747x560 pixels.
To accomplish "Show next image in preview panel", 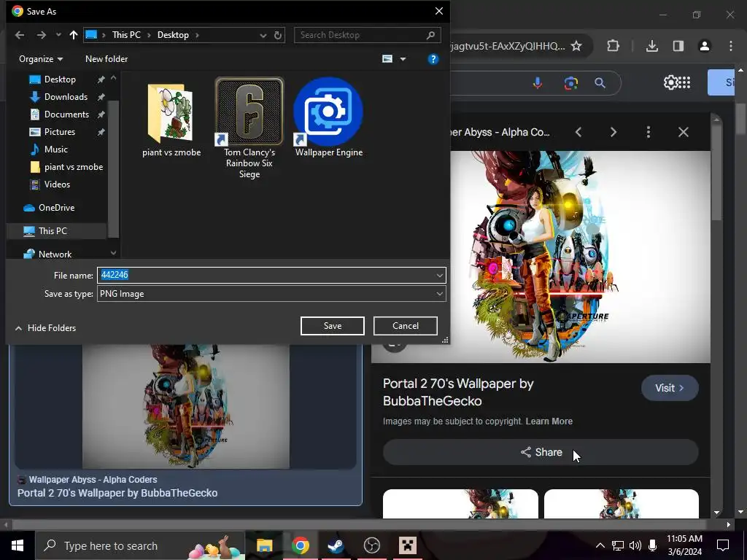I will (613, 132).
